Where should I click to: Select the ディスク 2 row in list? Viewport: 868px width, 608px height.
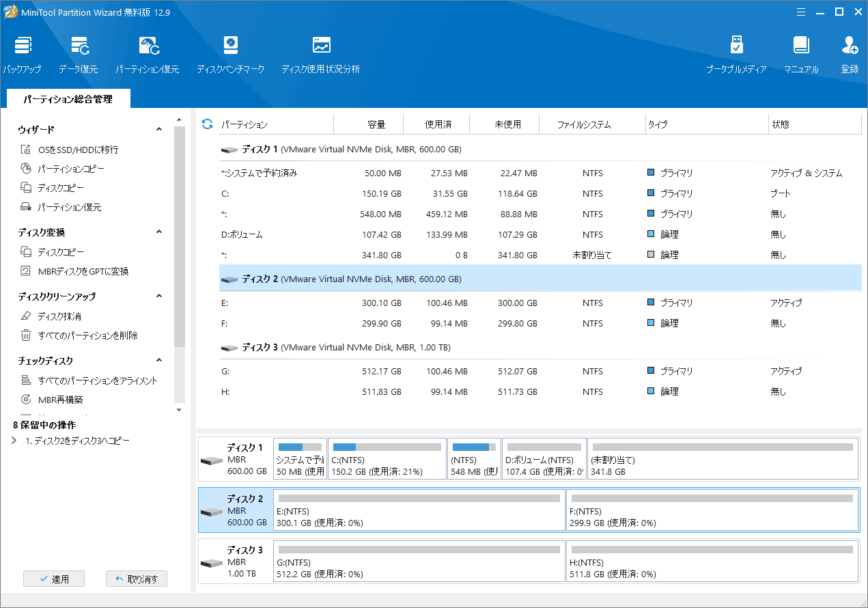click(540, 279)
